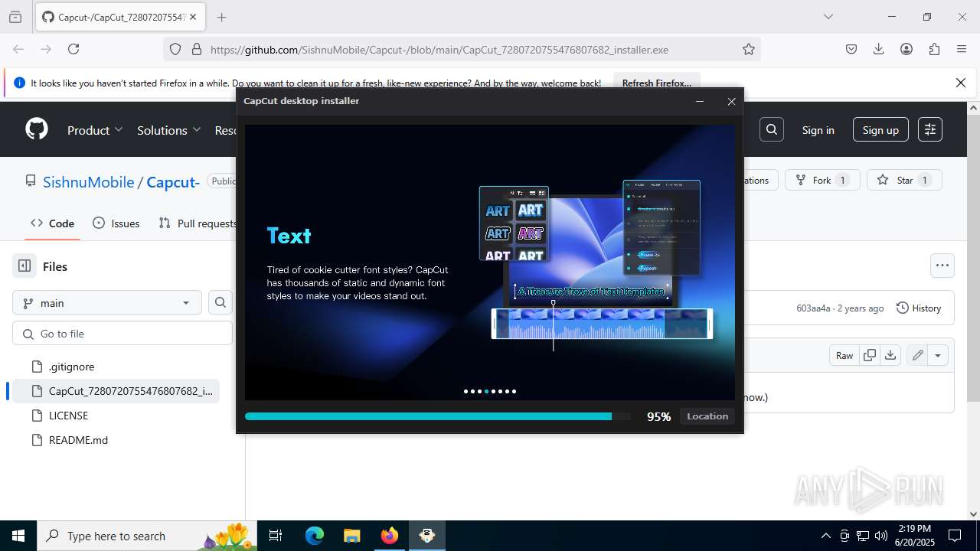Open Windows notification center

pyautogui.click(x=955, y=536)
